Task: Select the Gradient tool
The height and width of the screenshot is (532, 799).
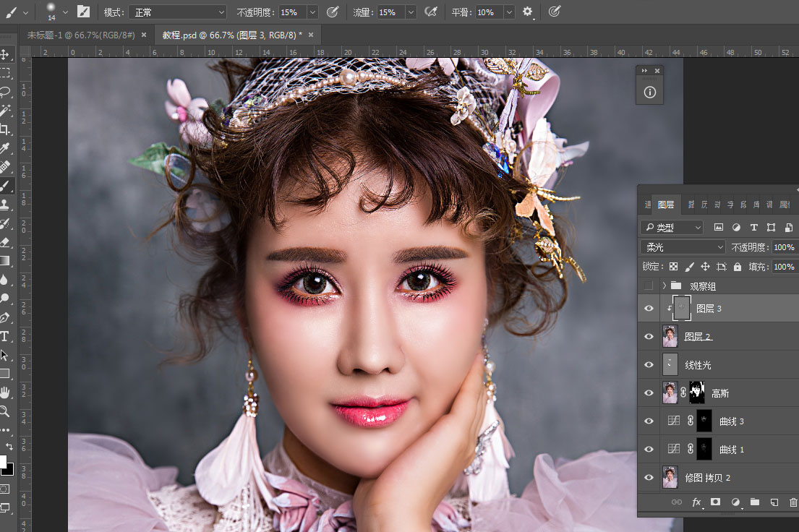Action: pyautogui.click(x=5, y=261)
